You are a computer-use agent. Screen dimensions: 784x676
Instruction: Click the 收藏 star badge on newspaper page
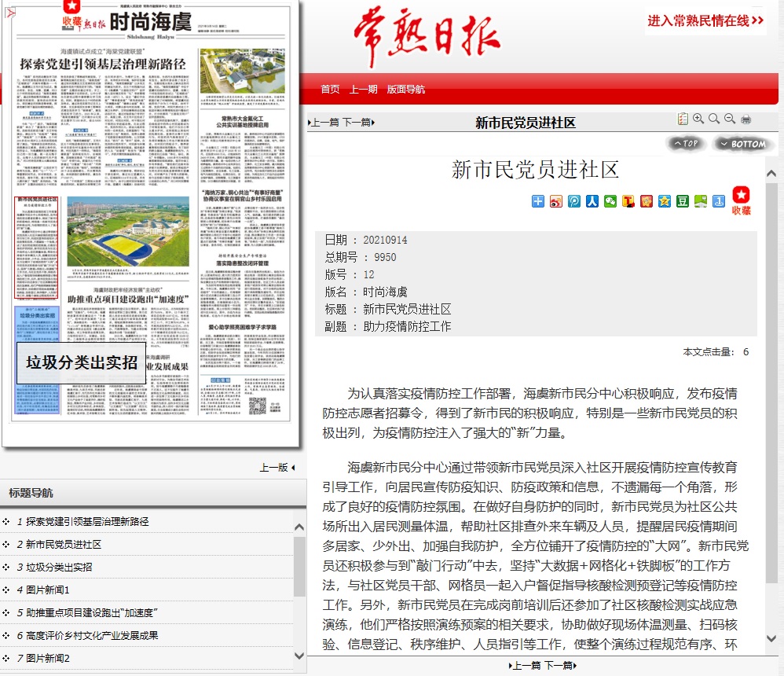[x=71, y=15]
